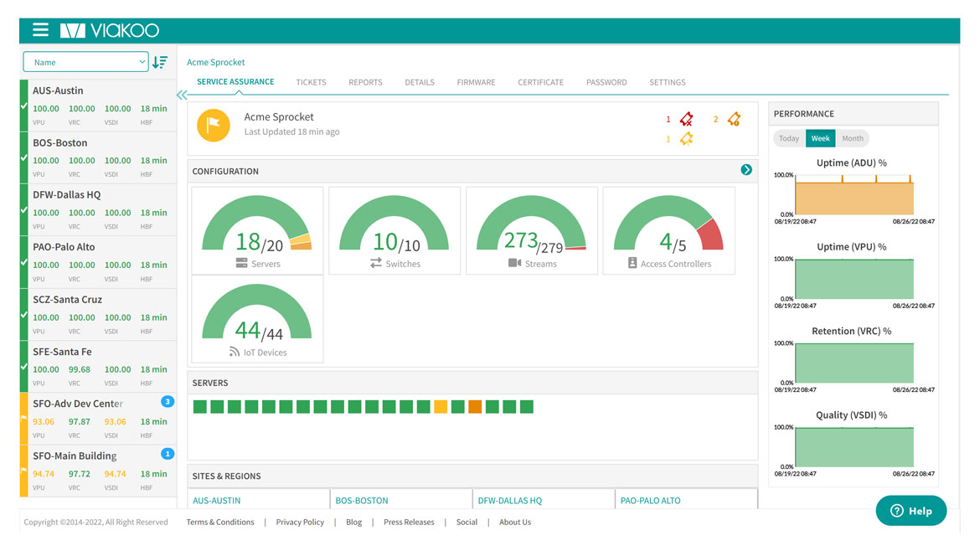Open the Firmware tab
The image size is (980, 551).
pyautogui.click(x=476, y=82)
